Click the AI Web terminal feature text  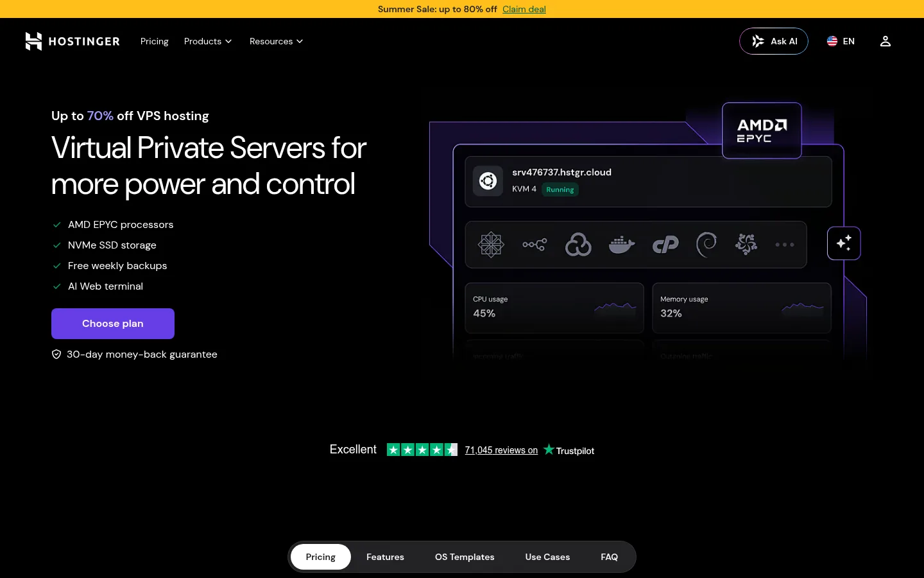(105, 286)
